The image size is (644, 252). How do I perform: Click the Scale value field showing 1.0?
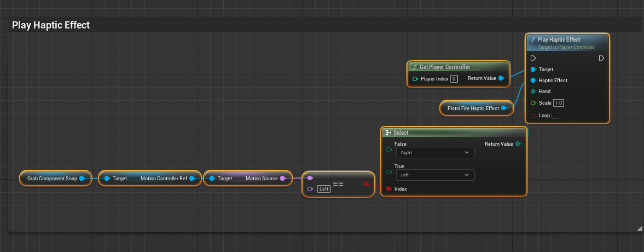[559, 103]
